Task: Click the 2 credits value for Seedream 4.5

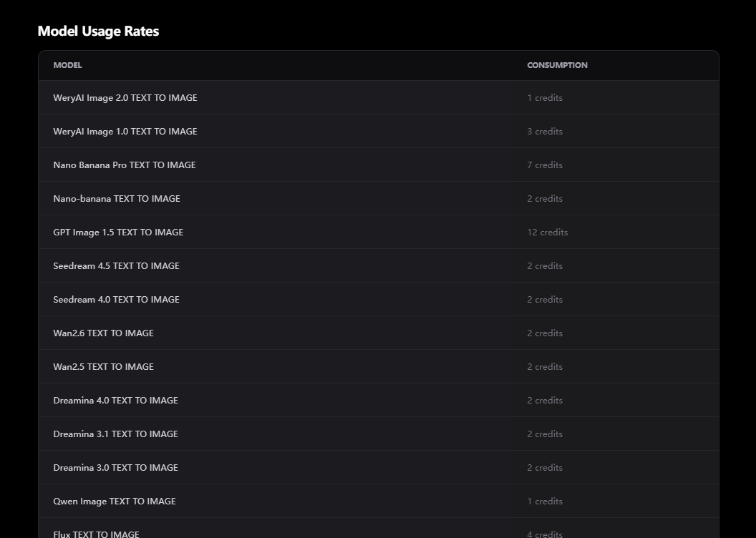Action: pos(545,266)
